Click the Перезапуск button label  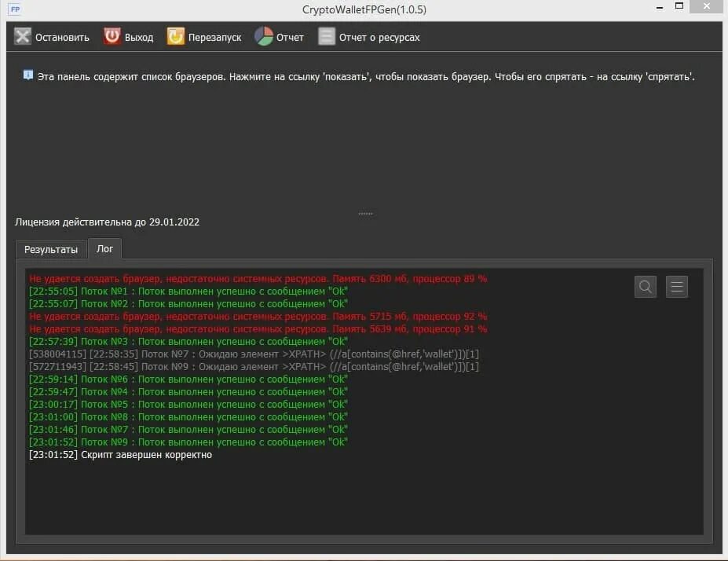pos(215,38)
